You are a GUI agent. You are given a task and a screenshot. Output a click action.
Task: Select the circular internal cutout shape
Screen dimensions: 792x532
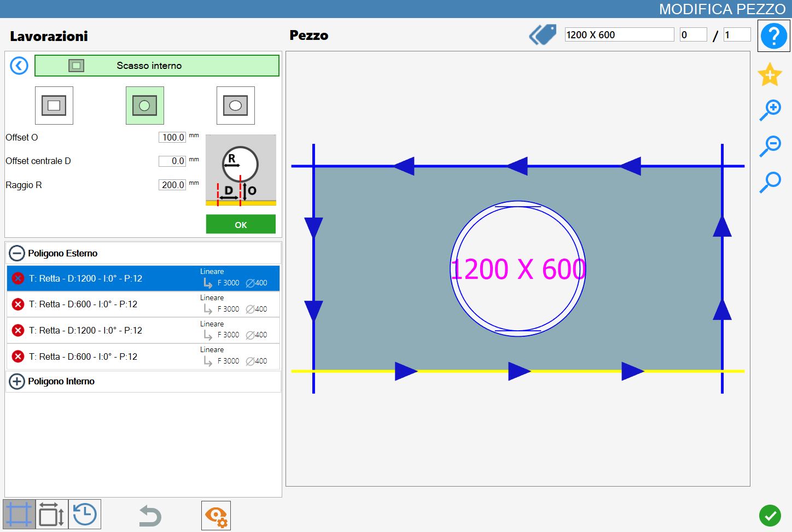pos(145,106)
